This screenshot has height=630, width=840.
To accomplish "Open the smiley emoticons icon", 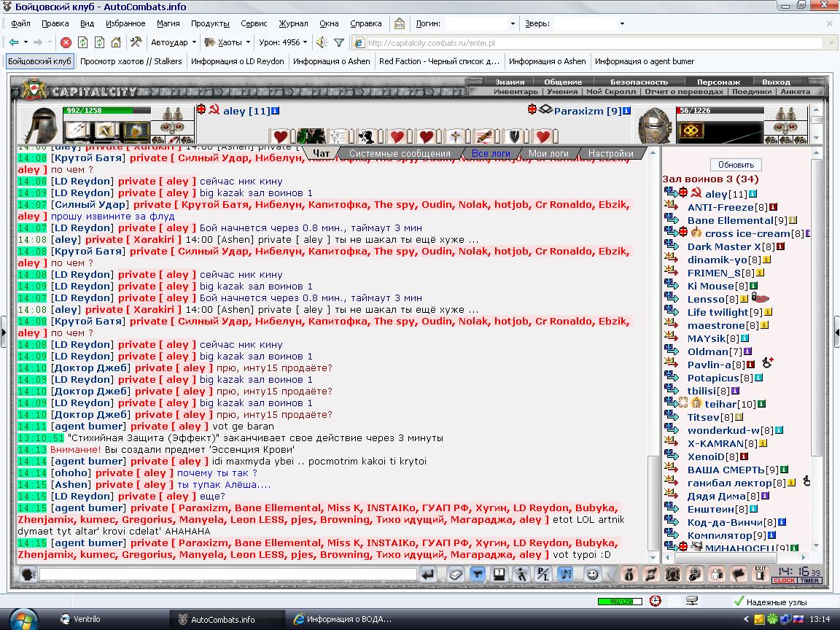I will click(x=592, y=575).
